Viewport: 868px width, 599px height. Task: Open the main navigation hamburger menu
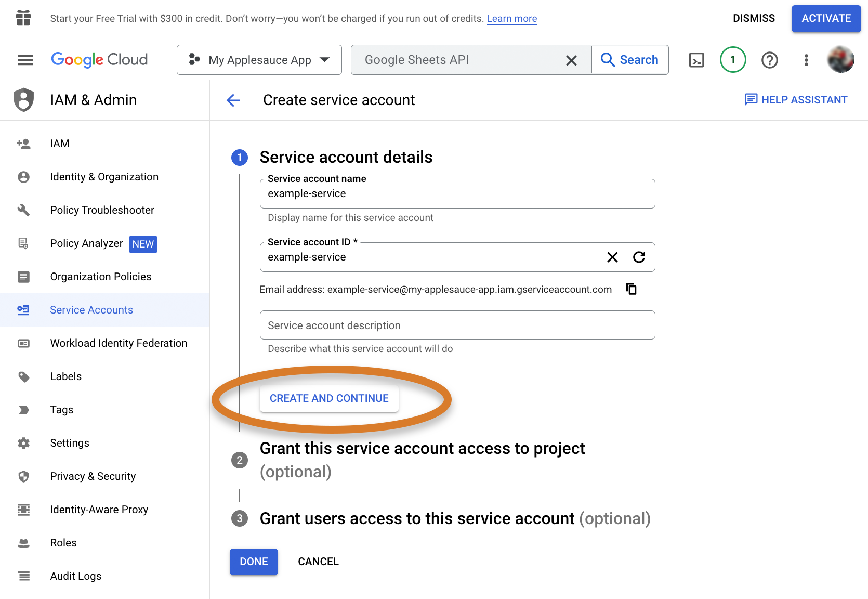[25, 60]
